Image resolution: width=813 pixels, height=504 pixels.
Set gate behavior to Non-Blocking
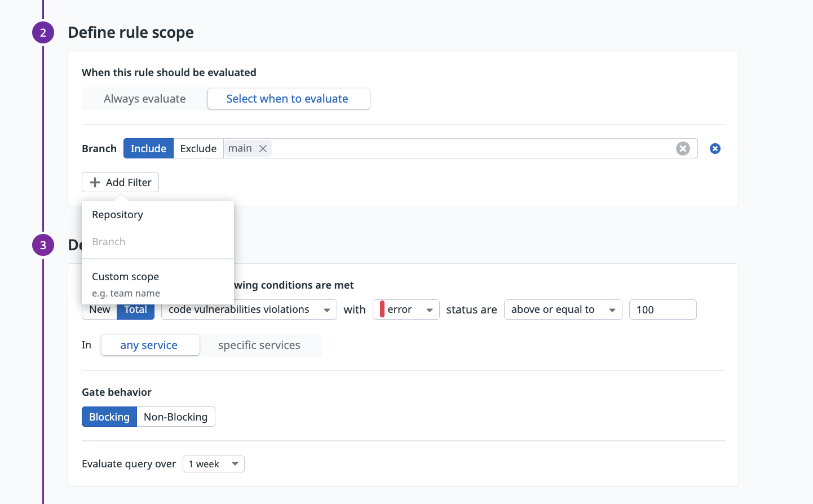point(175,417)
